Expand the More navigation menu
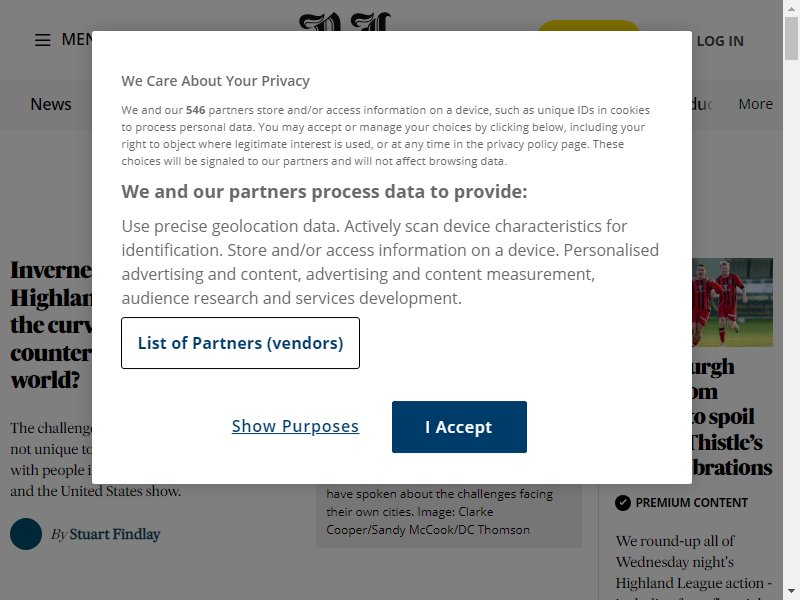 (x=755, y=104)
